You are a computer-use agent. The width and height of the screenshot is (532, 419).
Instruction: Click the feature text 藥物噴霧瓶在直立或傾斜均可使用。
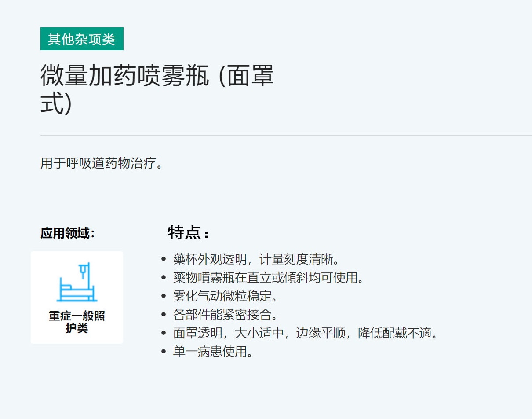(x=269, y=278)
